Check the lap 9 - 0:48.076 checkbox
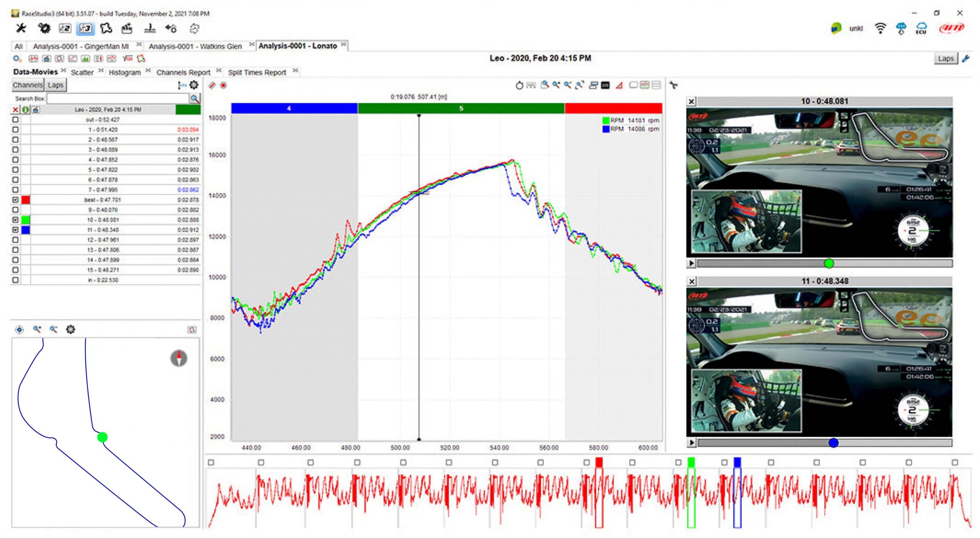The width and height of the screenshot is (980, 539). tap(15, 210)
